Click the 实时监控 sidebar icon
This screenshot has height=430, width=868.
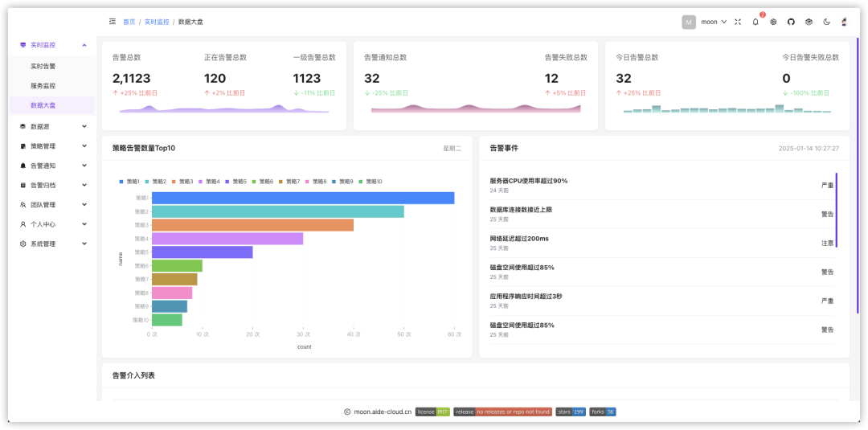(x=23, y=45)
